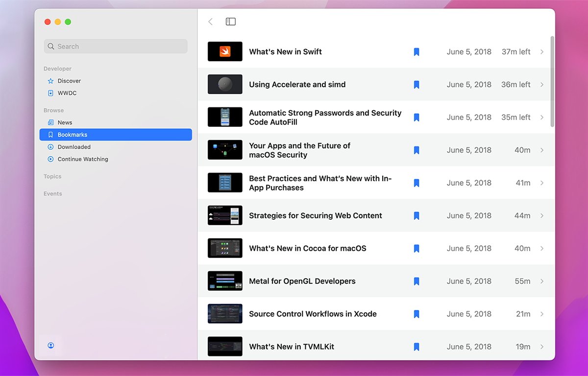The image size is (588, 376).
Task: Remove bookmark from What's New in Swift
Action: tap(416, 52)
